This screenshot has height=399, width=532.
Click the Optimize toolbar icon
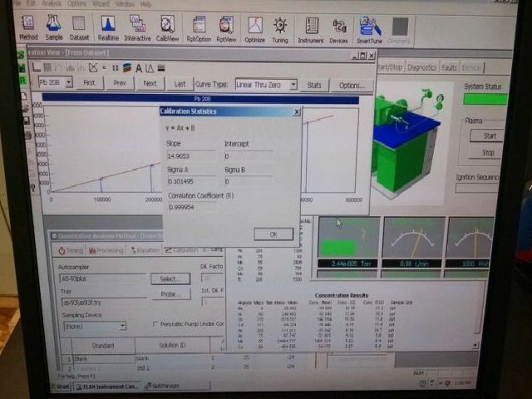(x=254, y=27)
